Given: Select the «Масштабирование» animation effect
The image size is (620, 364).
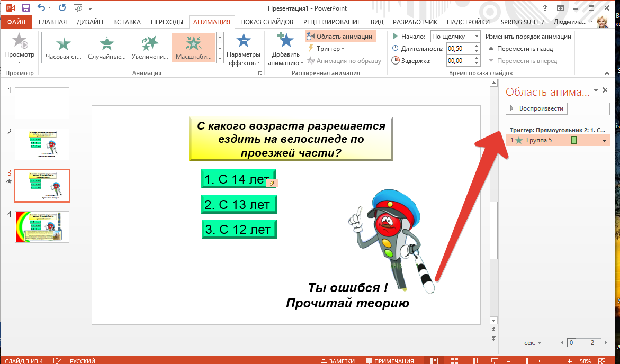Looking at the screenshot, I should [193, 47].
